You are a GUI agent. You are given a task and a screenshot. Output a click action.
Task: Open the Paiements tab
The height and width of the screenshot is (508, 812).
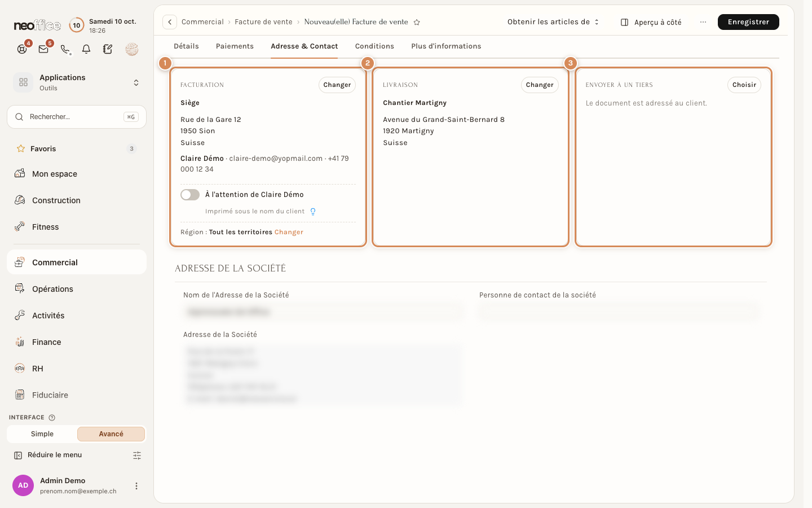235,46
